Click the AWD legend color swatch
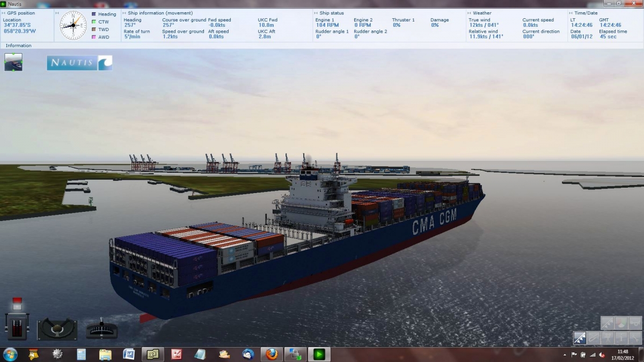Image resolution: width=644 pixels, height=362 pixels. click(94, 37)
